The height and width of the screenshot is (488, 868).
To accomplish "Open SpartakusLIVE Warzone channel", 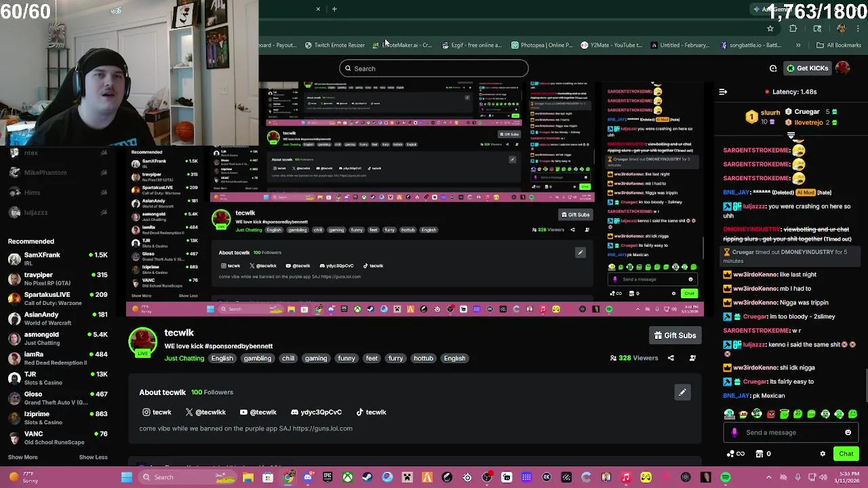I will (x=58, y=298).
